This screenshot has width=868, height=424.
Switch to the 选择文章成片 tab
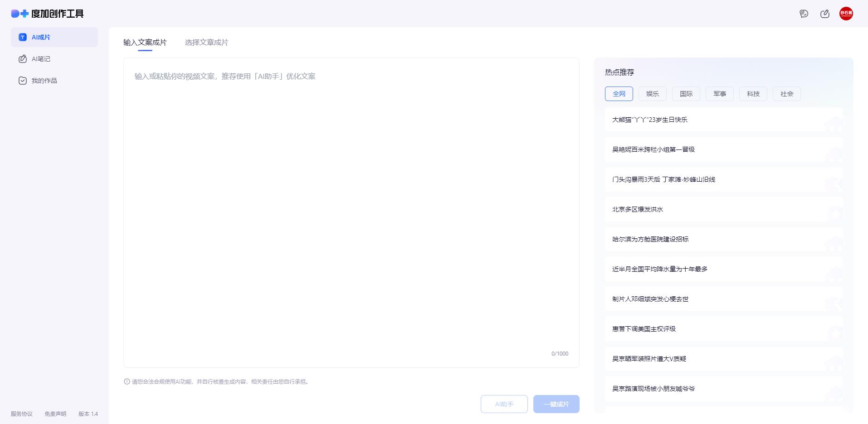pos(206,42)
